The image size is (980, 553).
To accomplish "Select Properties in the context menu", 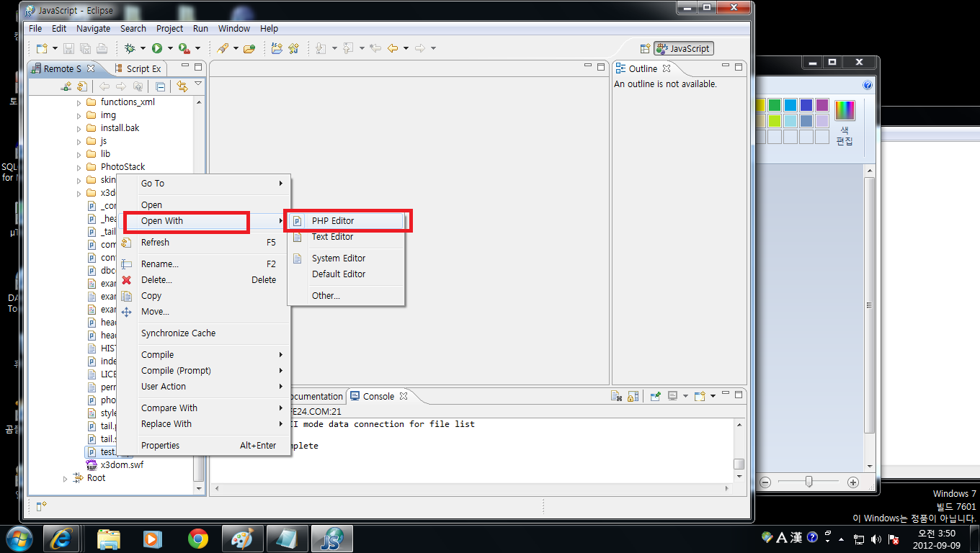I will [160, 446].
